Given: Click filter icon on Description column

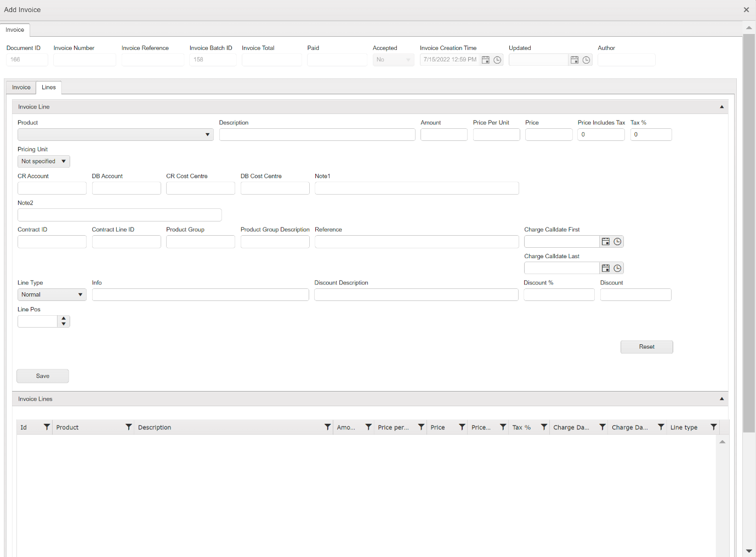Looking at the screenshot, I should pos(327,427).
